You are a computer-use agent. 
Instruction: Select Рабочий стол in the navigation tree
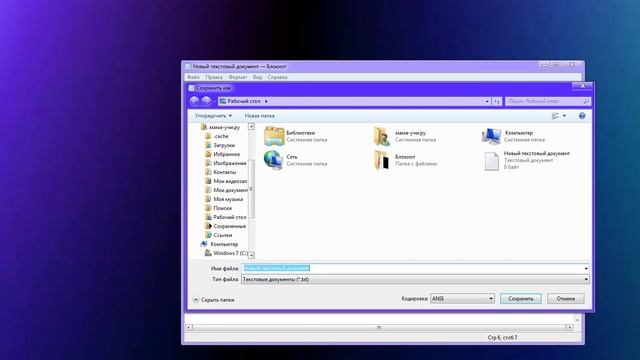(226, 217)
